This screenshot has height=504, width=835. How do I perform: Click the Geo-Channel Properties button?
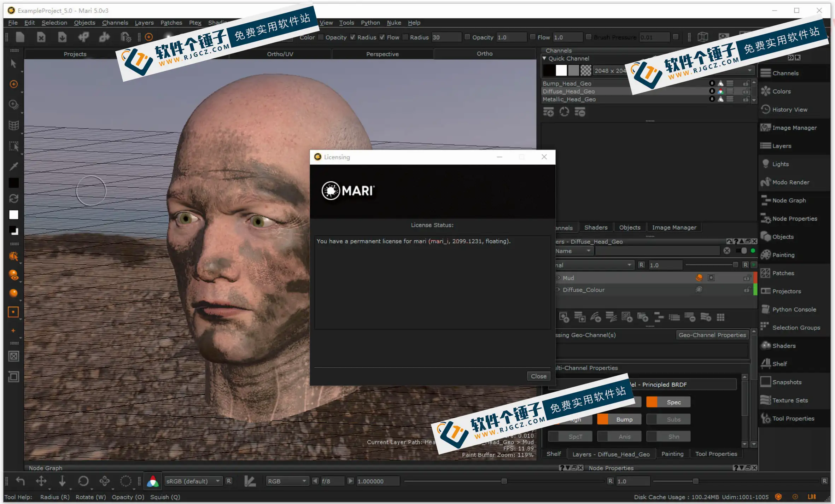(712, 335)
